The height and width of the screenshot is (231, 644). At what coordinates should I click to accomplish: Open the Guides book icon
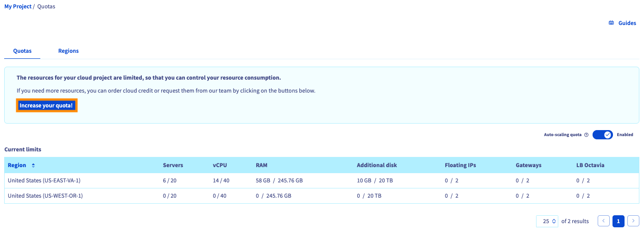(x=611, y=23)
